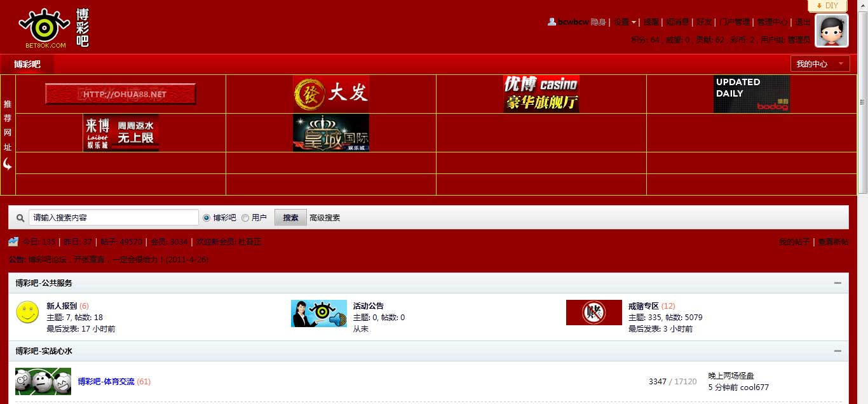868x404 pixels.
Task: Open the HTTP://OHUA88.NET banner
Action: [x=121, y=94]
